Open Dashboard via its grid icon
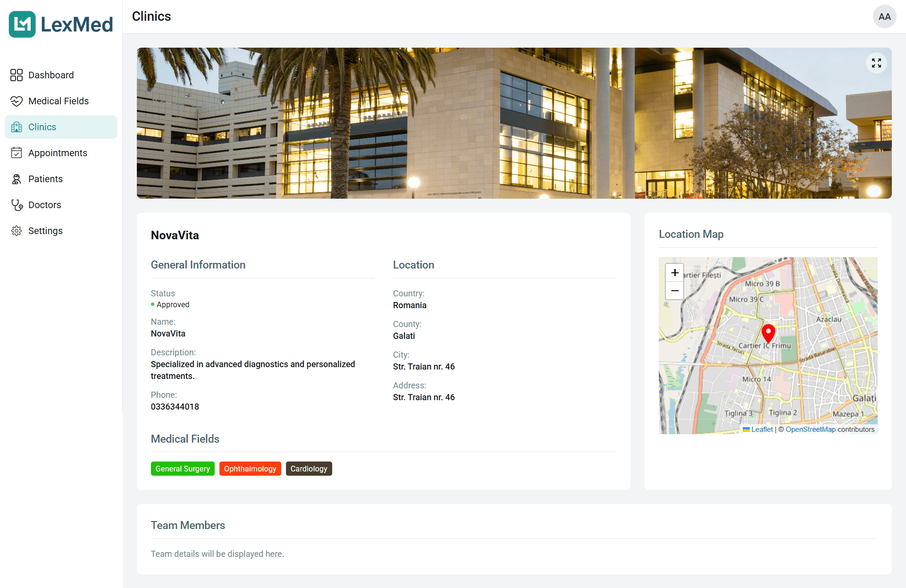 coord(17,75)
